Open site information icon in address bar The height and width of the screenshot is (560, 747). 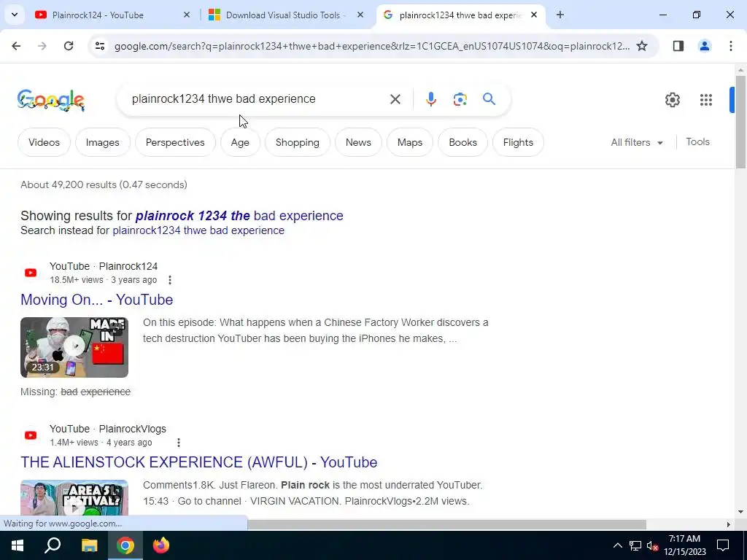[99, 46]
